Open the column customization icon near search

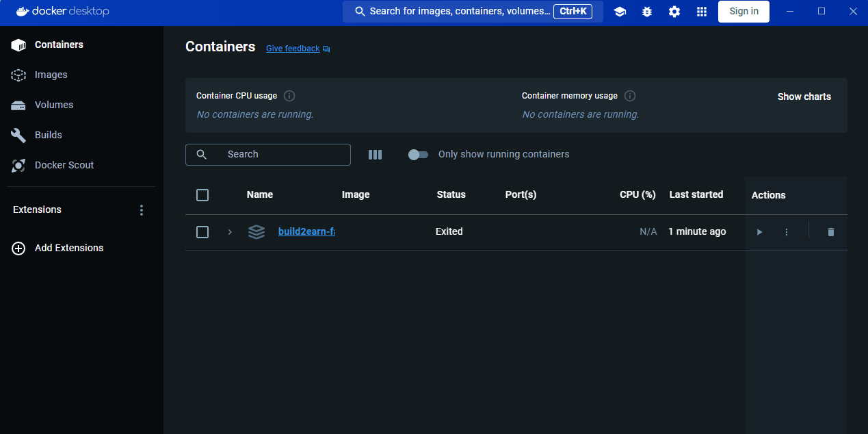[375, 154]
